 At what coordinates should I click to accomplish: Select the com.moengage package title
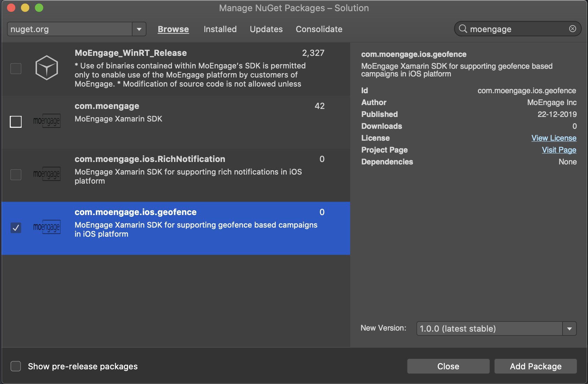tap(107, 106)
